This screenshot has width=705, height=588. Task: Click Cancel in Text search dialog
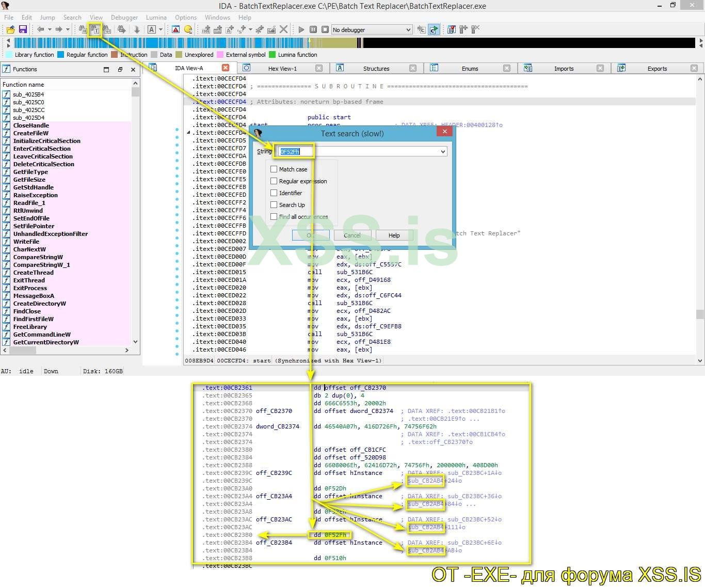pyautogui.click(x=352, y=235)
